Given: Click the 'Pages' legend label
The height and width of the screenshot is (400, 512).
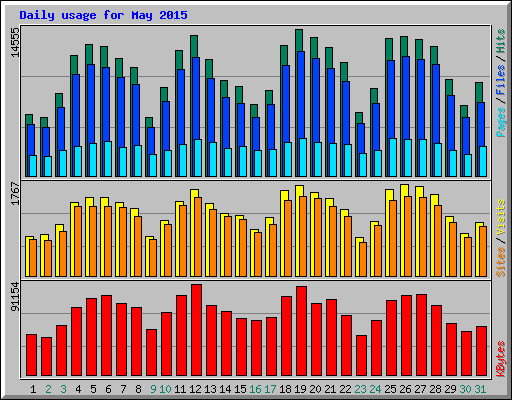Looking at the screenshot, I should point(501,122).
